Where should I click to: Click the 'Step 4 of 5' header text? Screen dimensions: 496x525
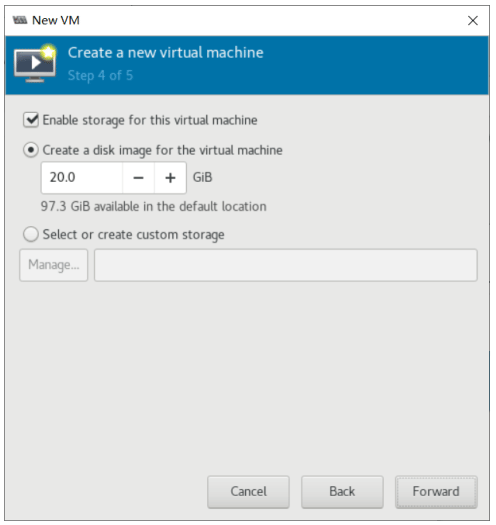(100, 76)
